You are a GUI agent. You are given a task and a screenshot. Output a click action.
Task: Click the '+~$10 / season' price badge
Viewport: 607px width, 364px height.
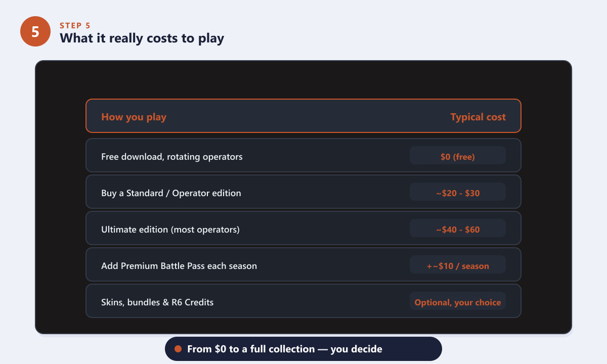tap(458, 265)
